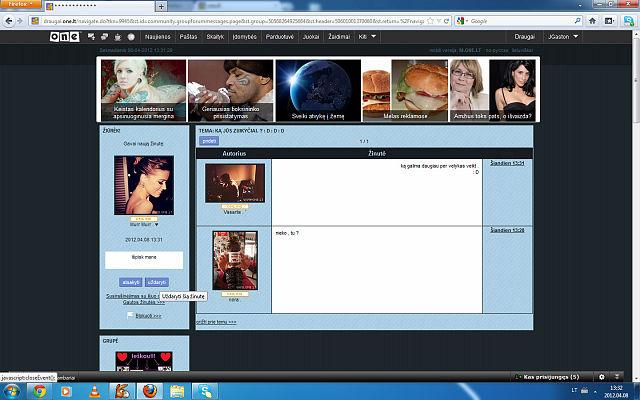Open the second post author's avatar
Image resolution: width=640 pixels, height=400 pixels.
(x=235, y=260)
